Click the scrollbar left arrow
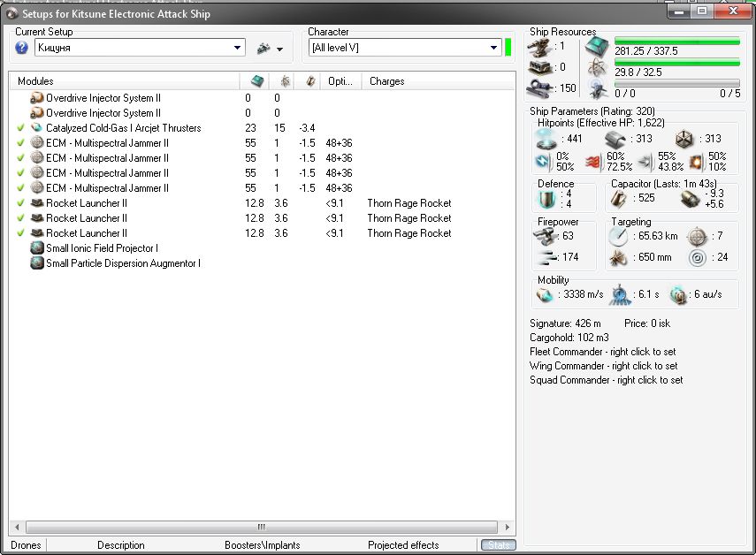This screenshot has width=756, height=555. click(17, 527)
